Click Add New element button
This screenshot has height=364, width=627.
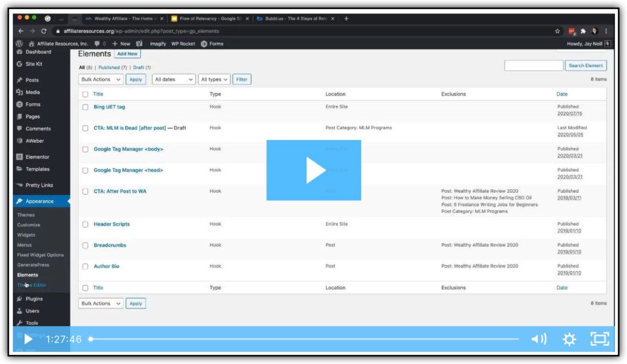click(127, 54)
